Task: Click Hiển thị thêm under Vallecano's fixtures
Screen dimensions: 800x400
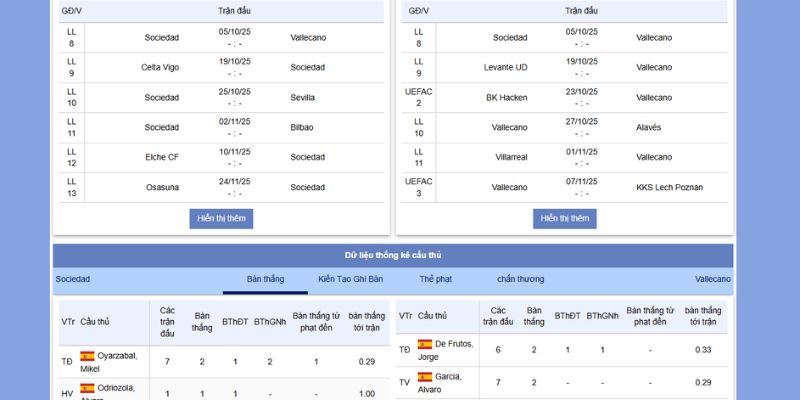Action: [x=564, y=218]
